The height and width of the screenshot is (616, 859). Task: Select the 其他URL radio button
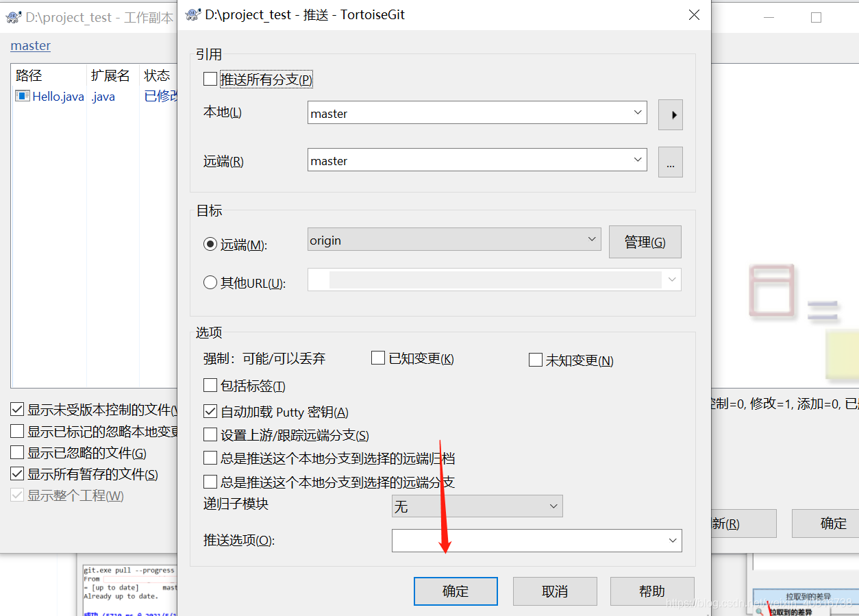point(210,282)
